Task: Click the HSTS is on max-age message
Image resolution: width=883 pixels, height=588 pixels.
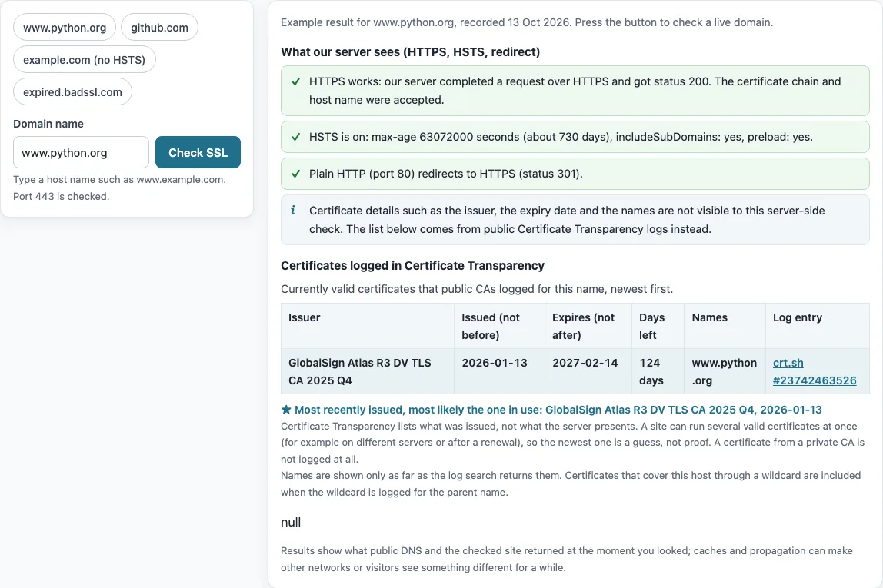Action: pyautogui.click(x=575, y=137)
